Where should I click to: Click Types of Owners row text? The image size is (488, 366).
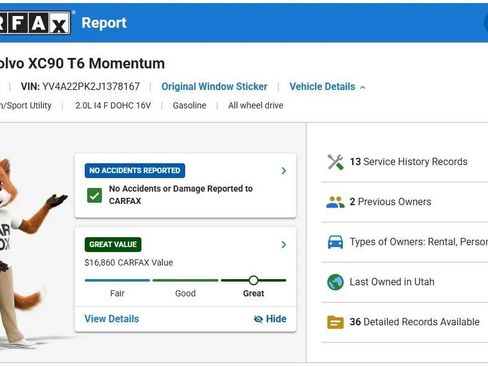[419, 242]
